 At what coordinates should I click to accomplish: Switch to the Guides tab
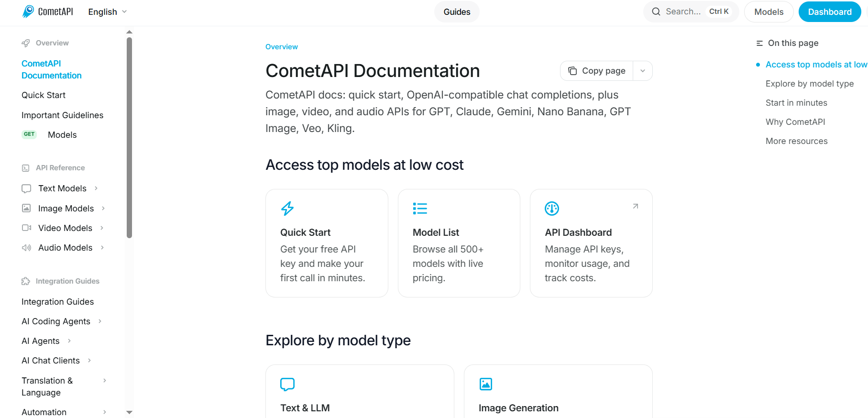[x=457, y=12]
